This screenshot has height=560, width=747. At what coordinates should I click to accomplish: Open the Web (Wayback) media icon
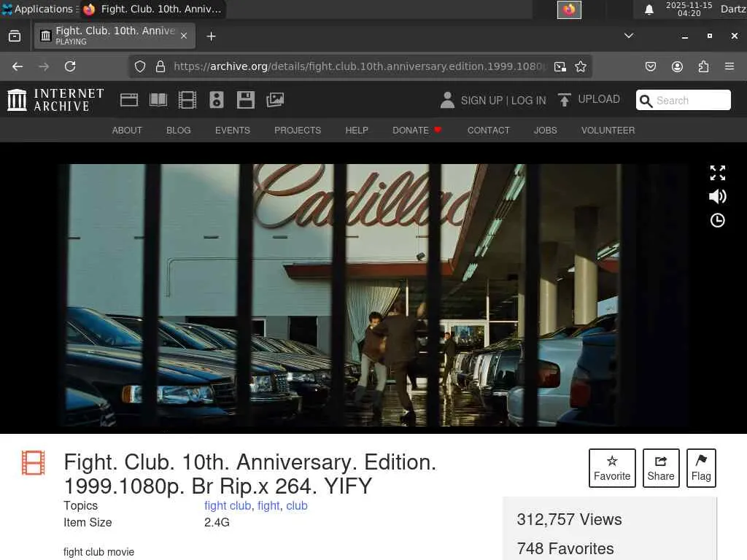coord(128,100)
